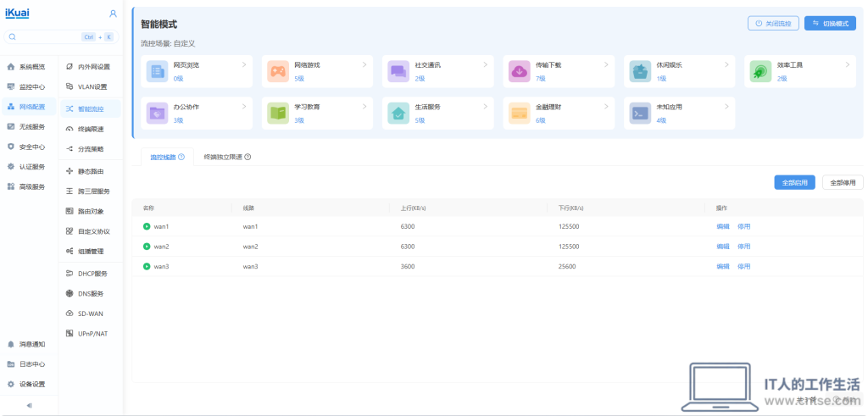Open 高级服务 in the sidebar
Viewport: 868px width, 416px height.
[29, 186]
